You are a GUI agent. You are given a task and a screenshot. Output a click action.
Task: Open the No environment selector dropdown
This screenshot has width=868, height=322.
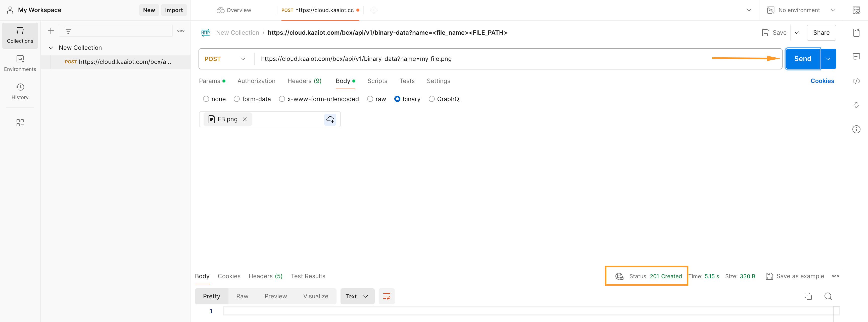(x=802, y=10)
